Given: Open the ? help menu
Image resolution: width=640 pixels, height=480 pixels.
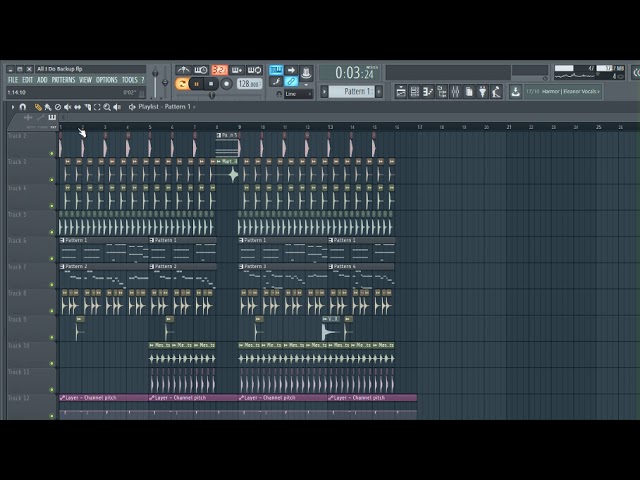Looking at the screenshot, I should click(x=142, y=80).
